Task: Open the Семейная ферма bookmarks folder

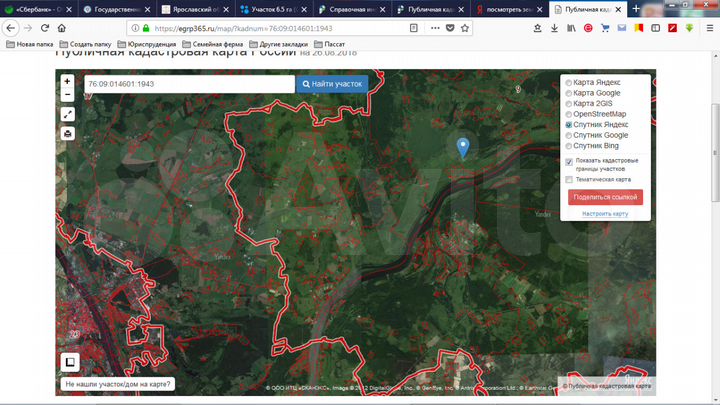Action: [x=213, y=45]
